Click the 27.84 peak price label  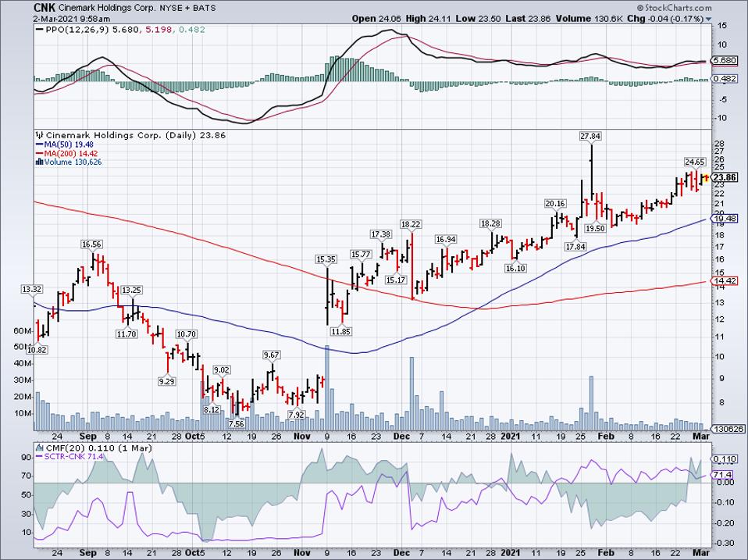coord(590,136)
